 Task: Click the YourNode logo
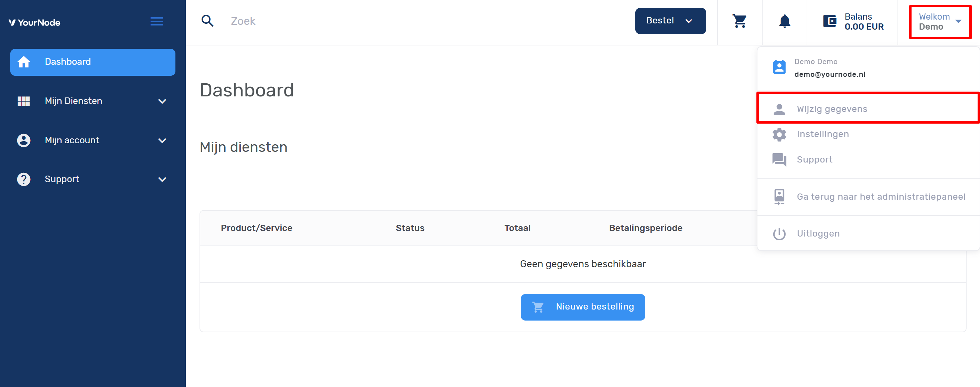point(35,22)
